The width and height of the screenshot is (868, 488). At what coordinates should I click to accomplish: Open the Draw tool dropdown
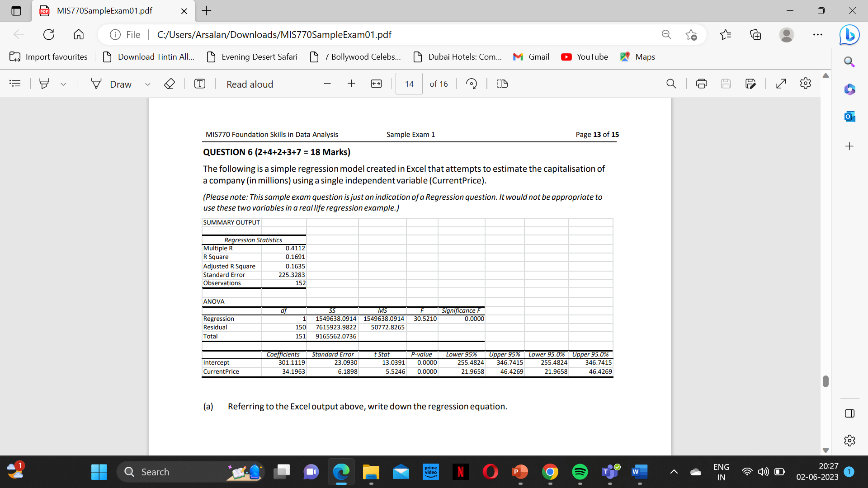(x=148, y=84)
